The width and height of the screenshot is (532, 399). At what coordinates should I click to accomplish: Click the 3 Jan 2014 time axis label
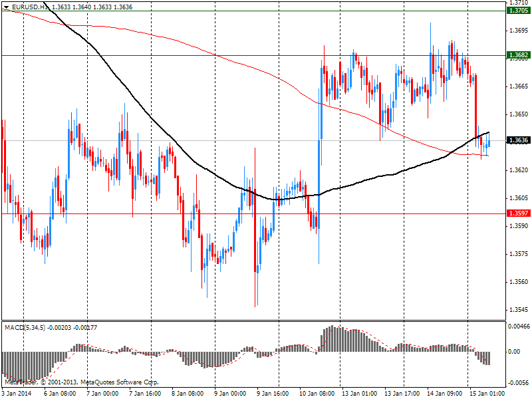pyautogui.click(x=17, y=393)
